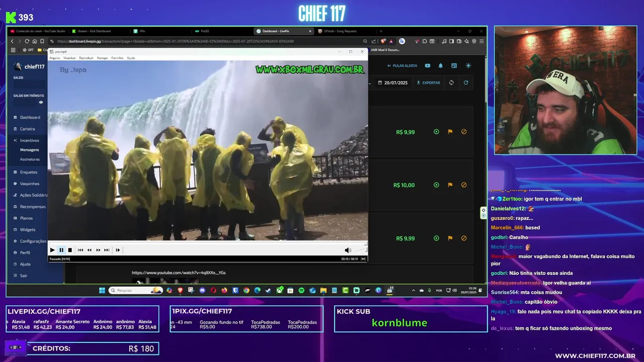Viewport: 644px width, 362px height.
Task: Replay the alert for R$ 10,00 transaction
Action: pos(436,185)
